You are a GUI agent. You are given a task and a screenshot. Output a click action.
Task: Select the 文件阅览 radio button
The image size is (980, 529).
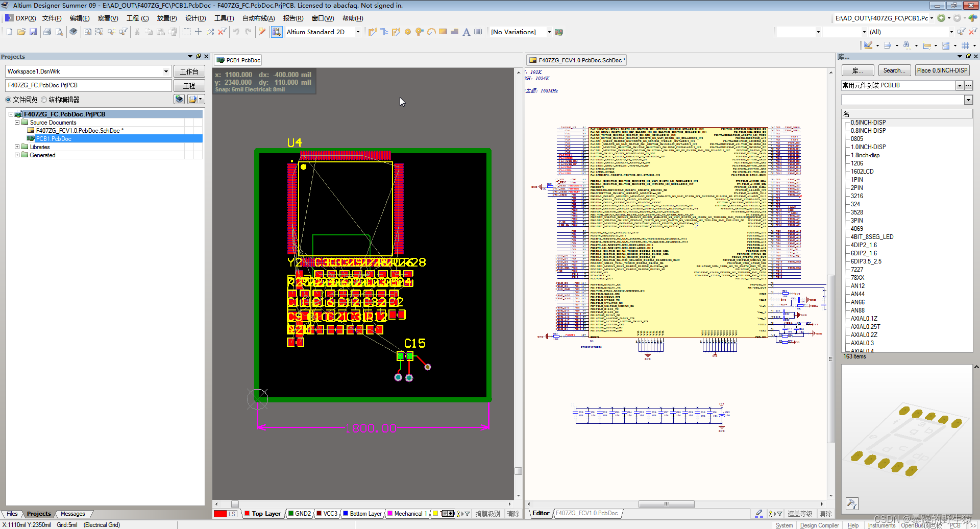[x=8, y=100]
